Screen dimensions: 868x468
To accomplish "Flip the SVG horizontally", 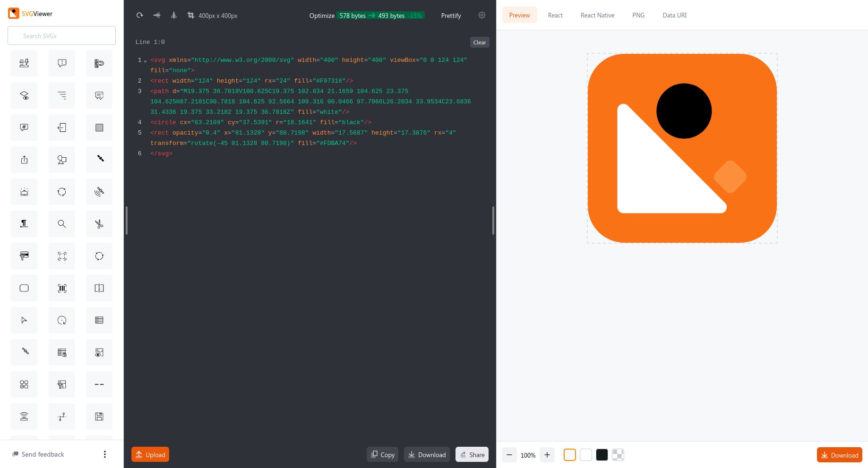I will pos(156,15).
